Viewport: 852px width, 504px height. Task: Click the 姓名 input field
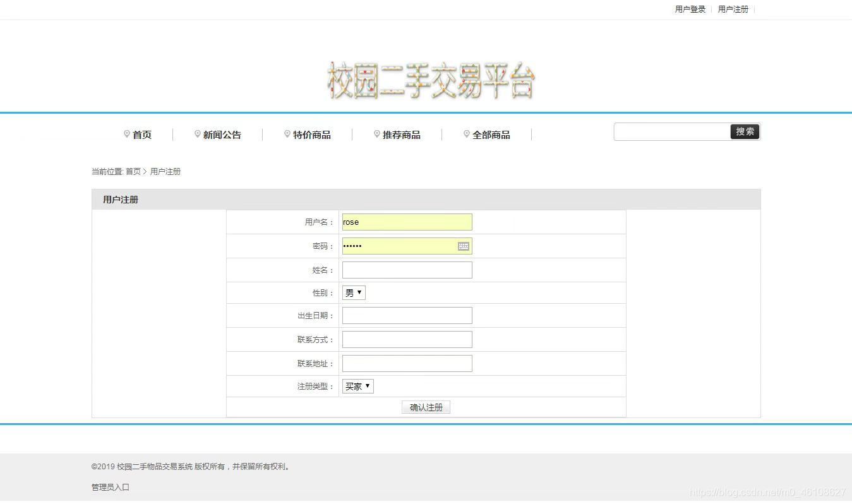[407, 270]
